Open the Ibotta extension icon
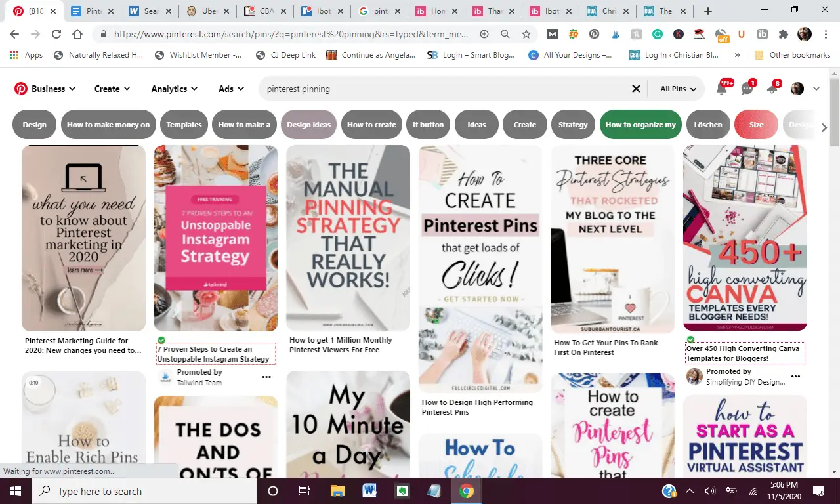This screenshot has width=840, height=504. (x=763, y=35)
